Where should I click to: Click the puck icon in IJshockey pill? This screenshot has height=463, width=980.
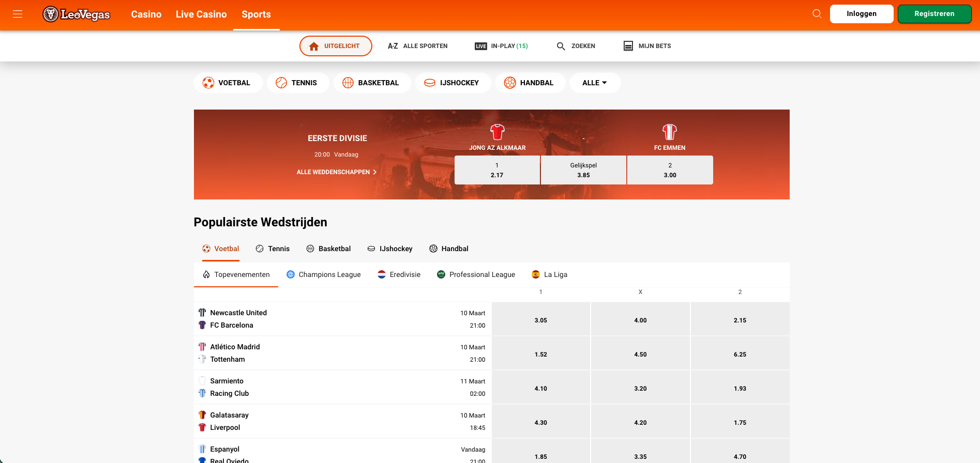tap(430, 83)
